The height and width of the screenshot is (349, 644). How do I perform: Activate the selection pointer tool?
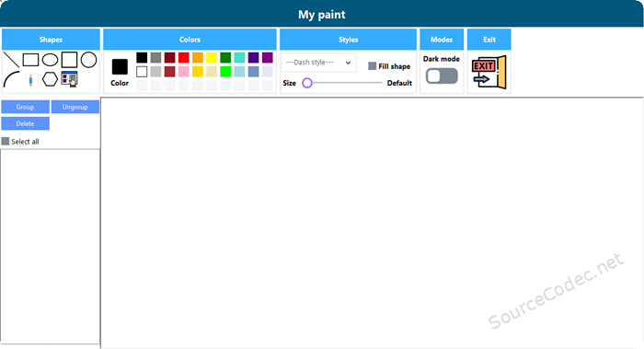pyautogui.click(x=69, y=79)
